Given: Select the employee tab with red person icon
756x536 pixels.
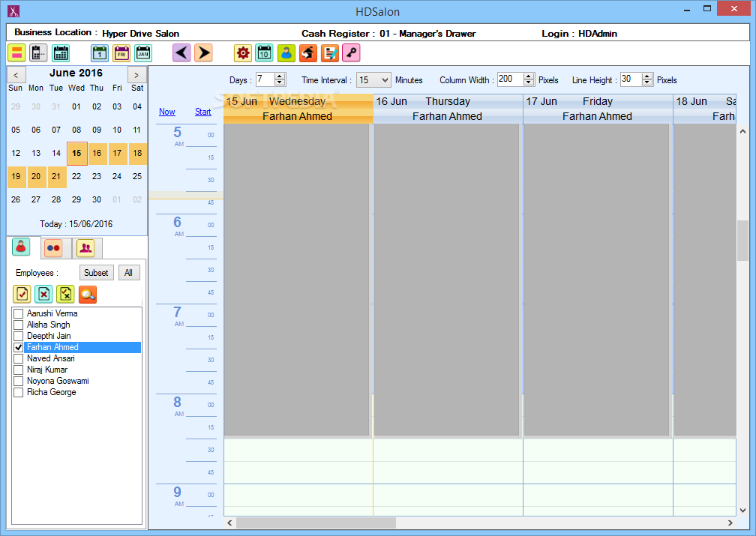Looking at the screenshot, I should click(x=21, y=247).
